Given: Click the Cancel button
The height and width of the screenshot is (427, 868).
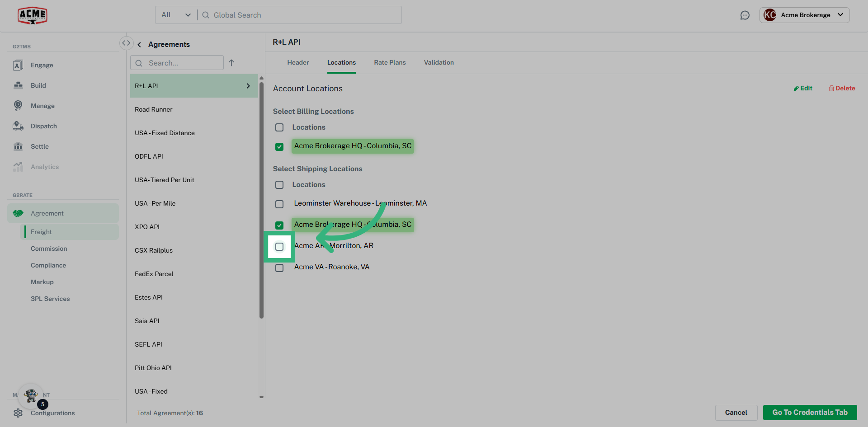Looking at the screenshot, I should pos(736,412).
